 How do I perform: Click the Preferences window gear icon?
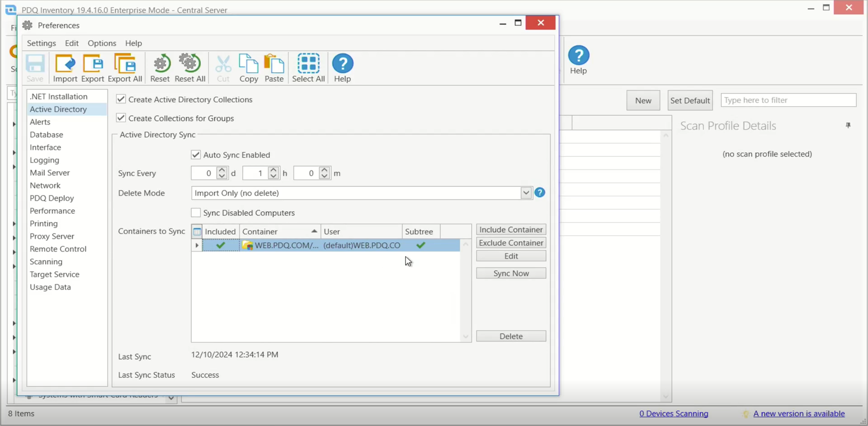tap(28, 25)
